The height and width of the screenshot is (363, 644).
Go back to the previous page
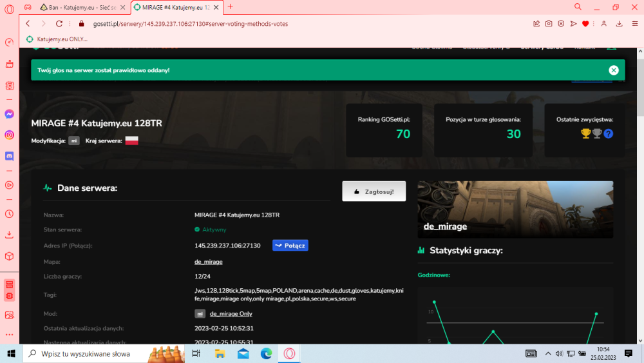click(28, 24)
